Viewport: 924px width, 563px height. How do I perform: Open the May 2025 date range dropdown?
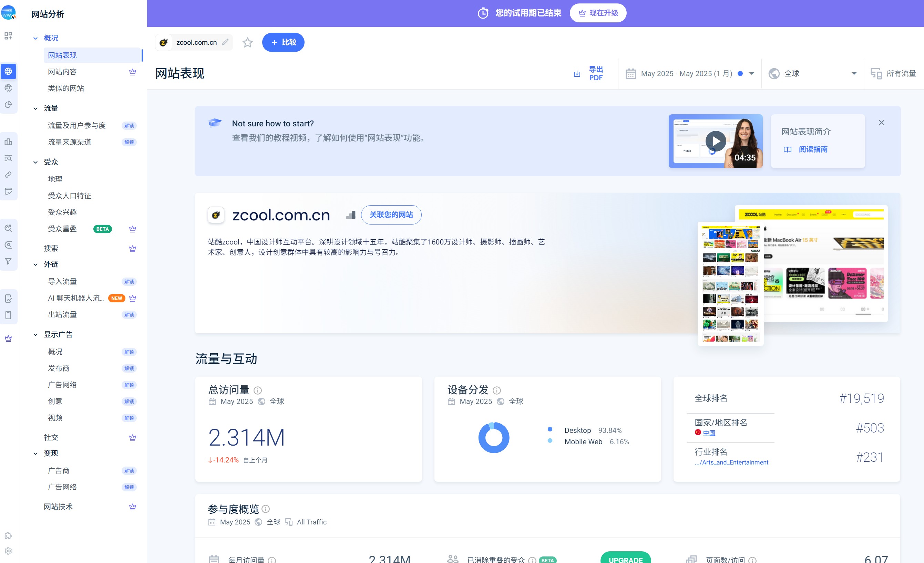(x=690, y=73)
